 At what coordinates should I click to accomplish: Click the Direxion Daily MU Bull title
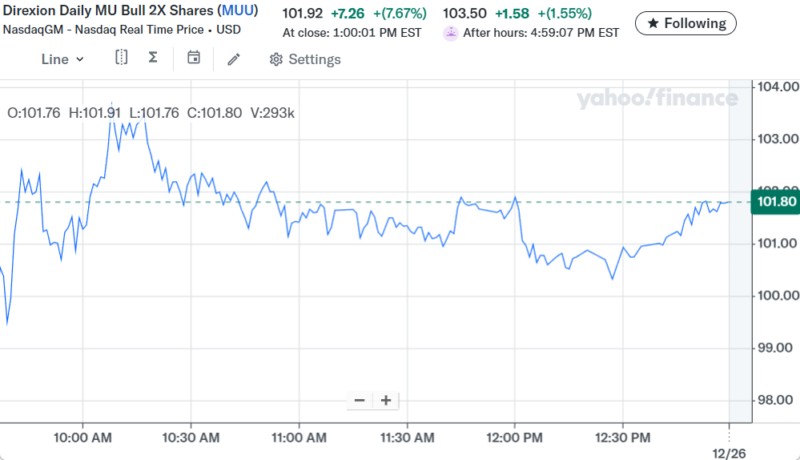[x=108, y=12]
